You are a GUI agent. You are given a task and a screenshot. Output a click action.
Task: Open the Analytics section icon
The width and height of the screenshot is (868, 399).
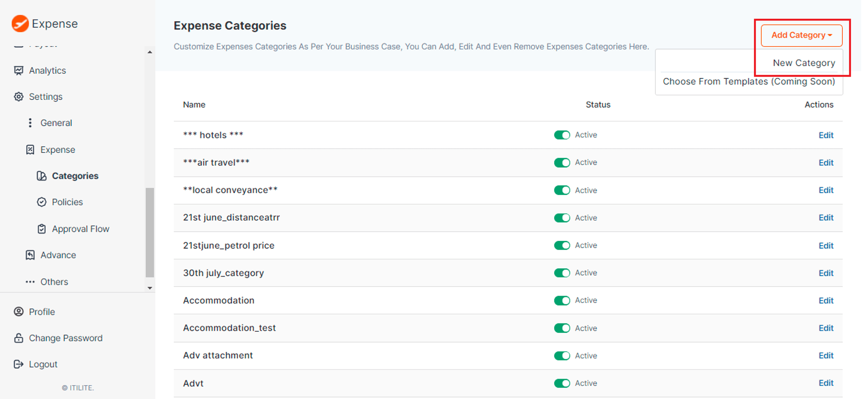[18, 70]
